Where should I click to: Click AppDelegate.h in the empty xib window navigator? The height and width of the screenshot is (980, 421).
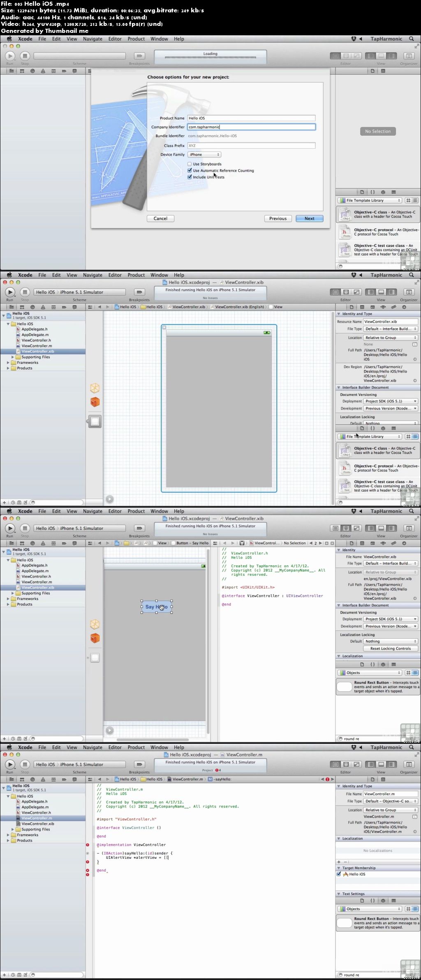[x=34, y=329]
